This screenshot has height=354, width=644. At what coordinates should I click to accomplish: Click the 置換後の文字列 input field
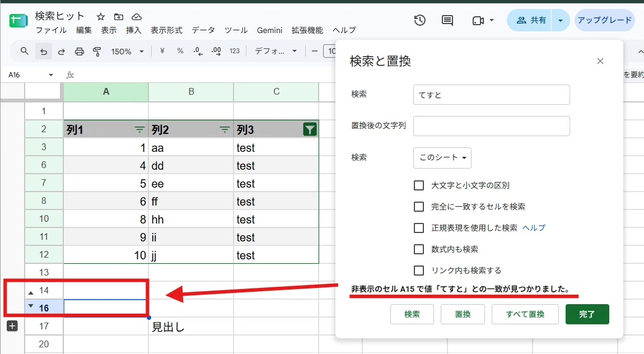491,125
